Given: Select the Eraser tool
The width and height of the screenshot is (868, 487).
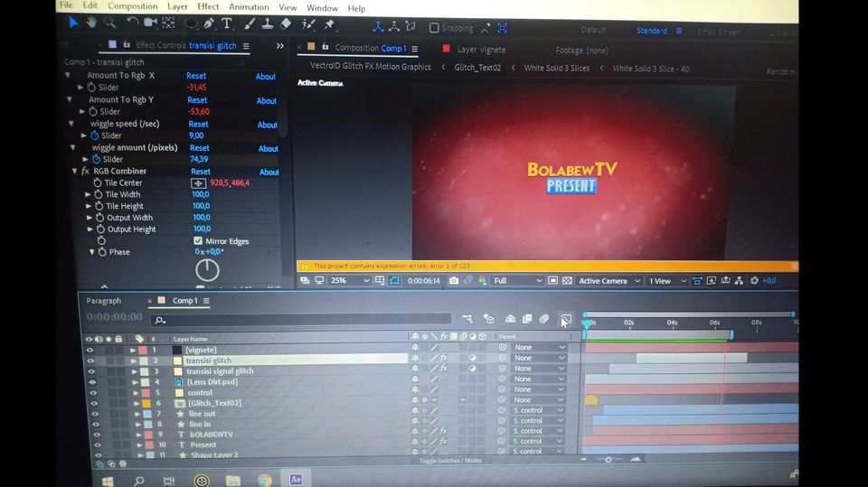Looking at the screenshot, I should pyautogui.click(x=286, y=23).
